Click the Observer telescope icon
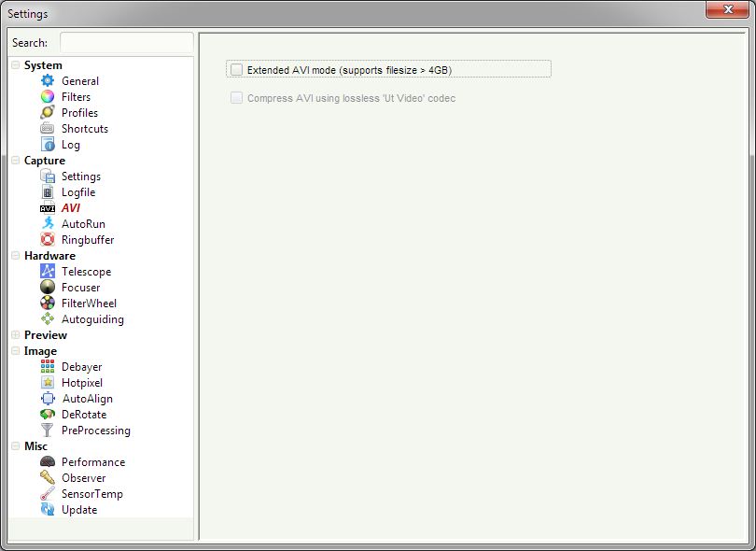 48,477
